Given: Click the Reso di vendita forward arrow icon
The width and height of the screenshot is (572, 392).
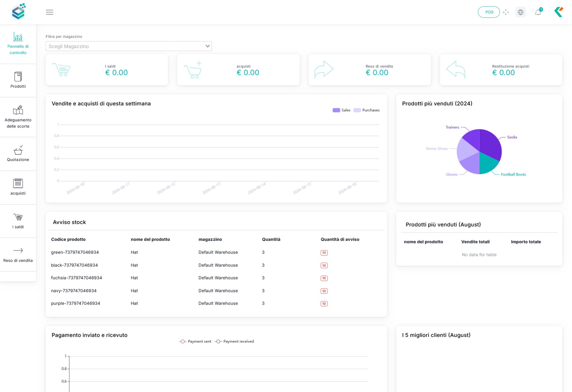Looking at the screenshot, I should pyautogui.click(x=324, y=70).
